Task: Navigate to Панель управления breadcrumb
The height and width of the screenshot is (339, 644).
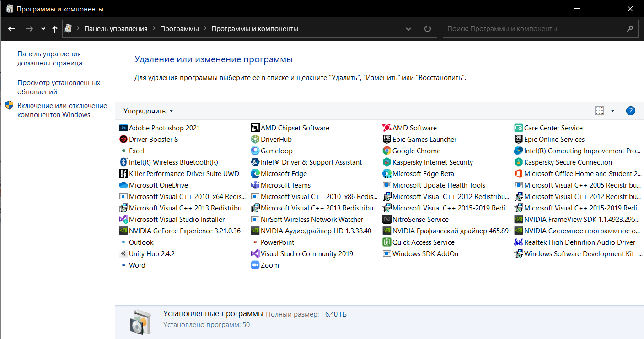Action: [116, 29]
